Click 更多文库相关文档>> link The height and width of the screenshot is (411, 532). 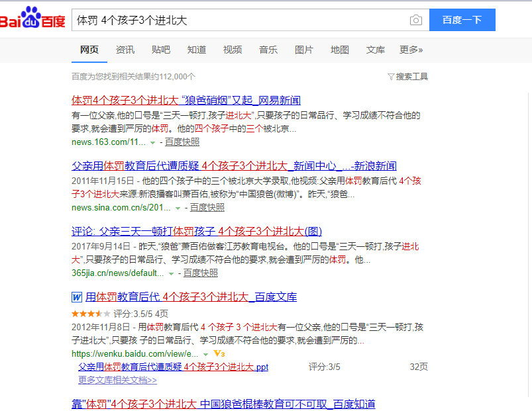tap(117, 380)
